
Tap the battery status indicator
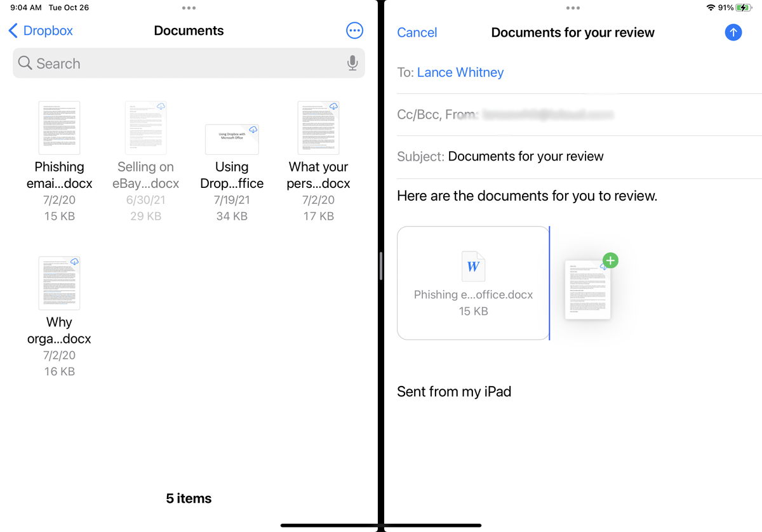click(x=744, y=8)
